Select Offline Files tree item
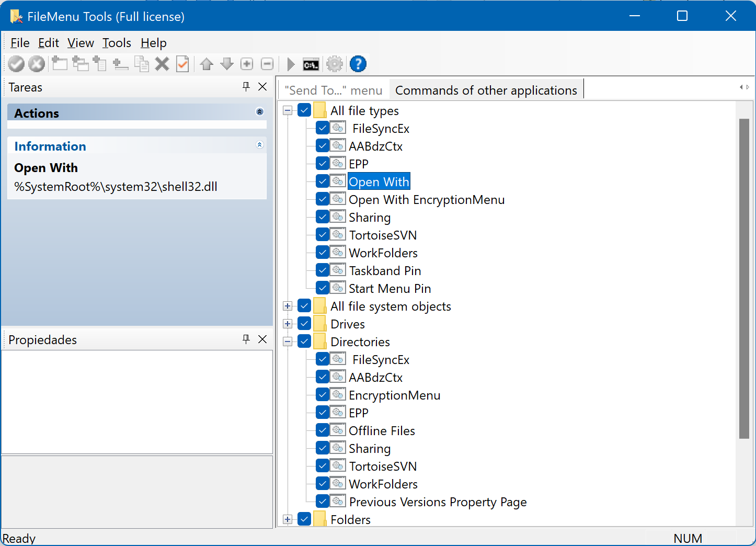756x546 pixels. pyautogui.click(x=382, y=430)
